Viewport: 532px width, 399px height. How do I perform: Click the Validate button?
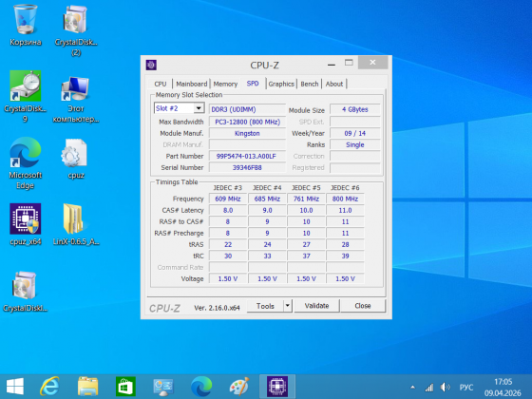(x=316, y=306)
